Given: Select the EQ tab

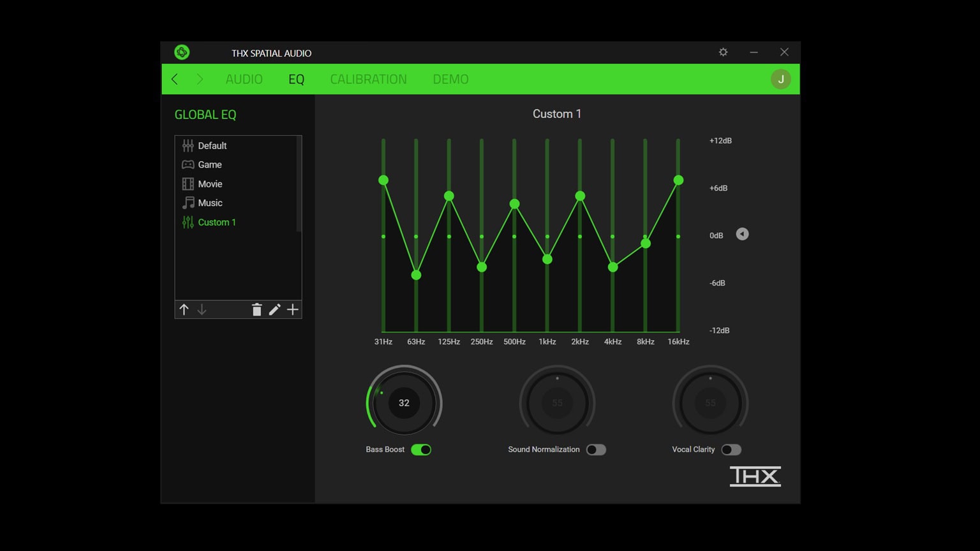Looking at the screenshot, I should [296, 79].
